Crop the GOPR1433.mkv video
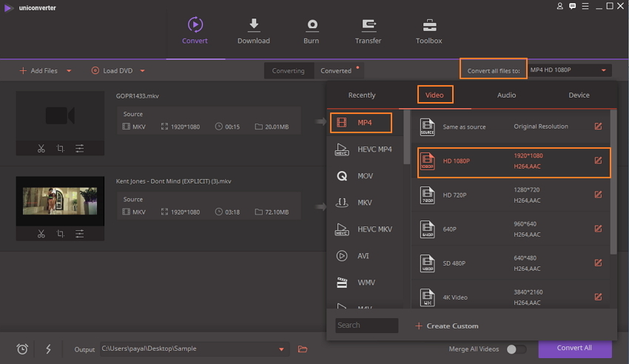Image resolution: width=629 pixels, height=364 pixels. click(60, 148)
